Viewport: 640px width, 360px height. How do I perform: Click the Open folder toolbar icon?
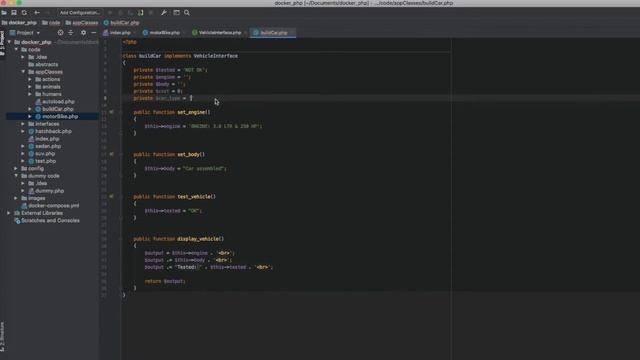4,13
